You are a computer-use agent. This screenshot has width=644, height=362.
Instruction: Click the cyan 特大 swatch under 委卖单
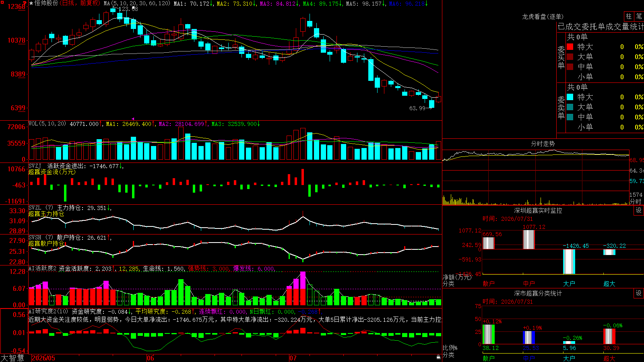pos(570,97)
